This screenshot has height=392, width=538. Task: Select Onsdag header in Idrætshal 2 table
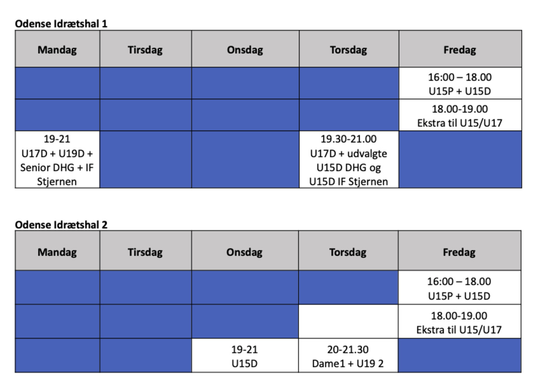click(x=245, y=251)
